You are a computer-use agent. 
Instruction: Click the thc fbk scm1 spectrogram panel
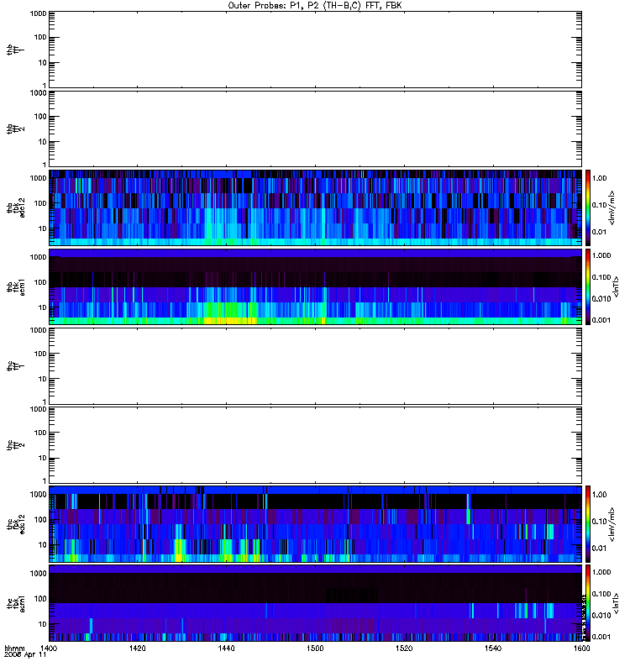pos(316,602)
